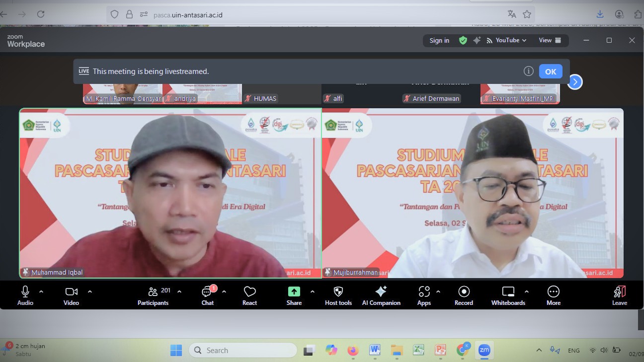The image size is (644, 362).
Task: Click the browser translate icon
Action: click(x=512, y=14)
